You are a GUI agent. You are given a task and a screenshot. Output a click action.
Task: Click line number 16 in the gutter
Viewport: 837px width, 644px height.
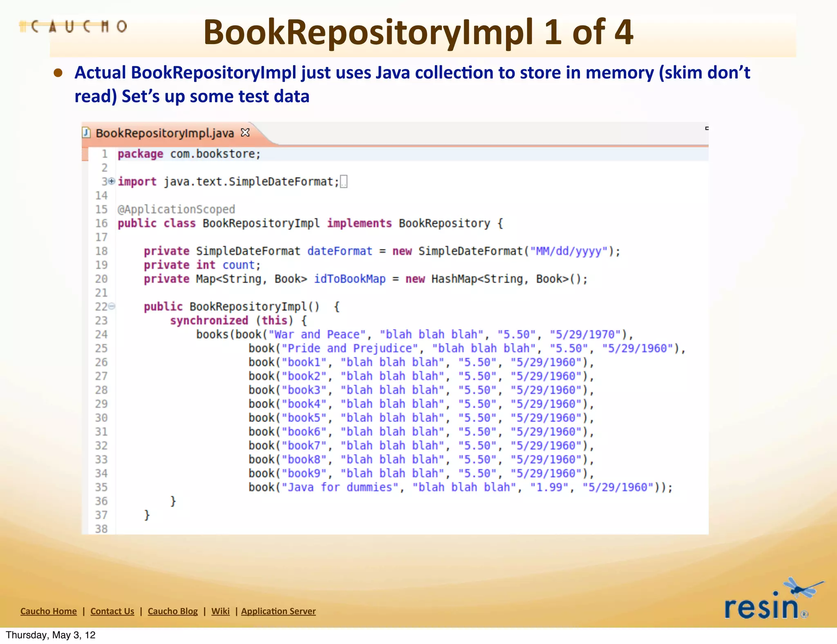pyautogui.click(x=101, y=224)
